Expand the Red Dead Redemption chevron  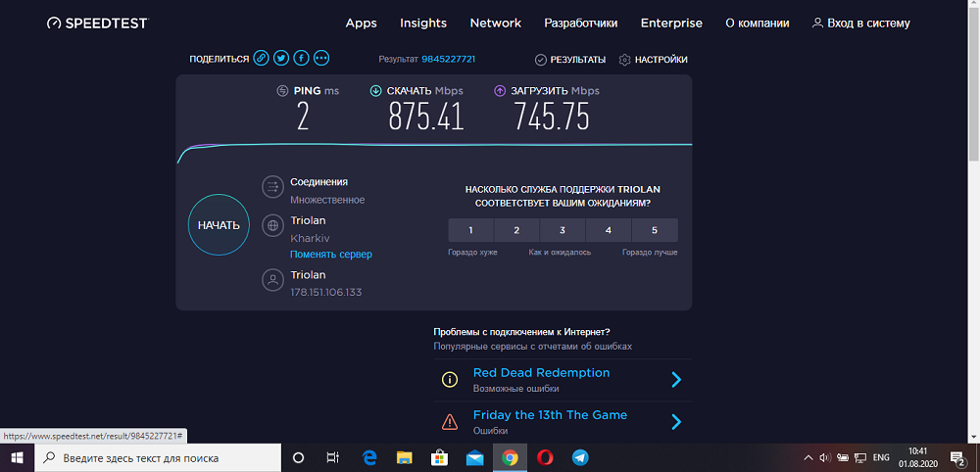[675, 380]
